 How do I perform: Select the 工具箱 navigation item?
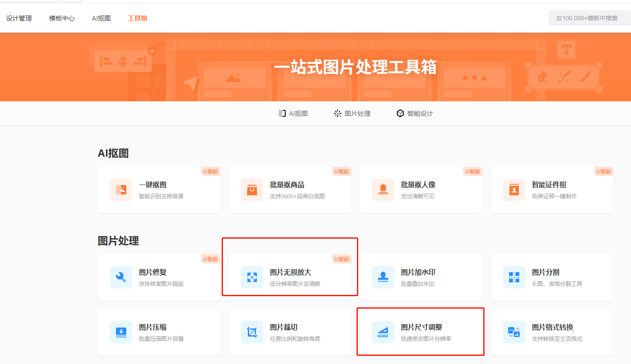point(137,18)
